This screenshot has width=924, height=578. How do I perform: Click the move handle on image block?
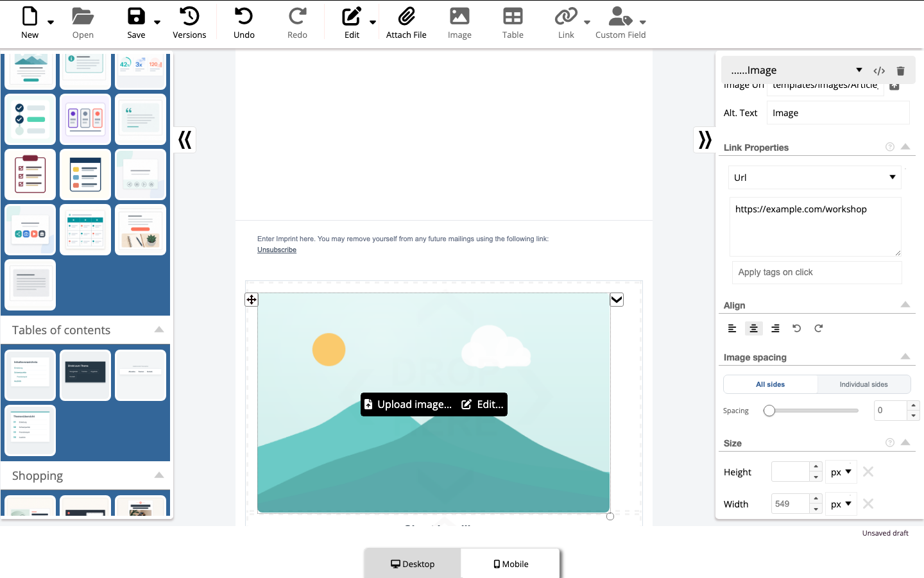tap(252, 300)
